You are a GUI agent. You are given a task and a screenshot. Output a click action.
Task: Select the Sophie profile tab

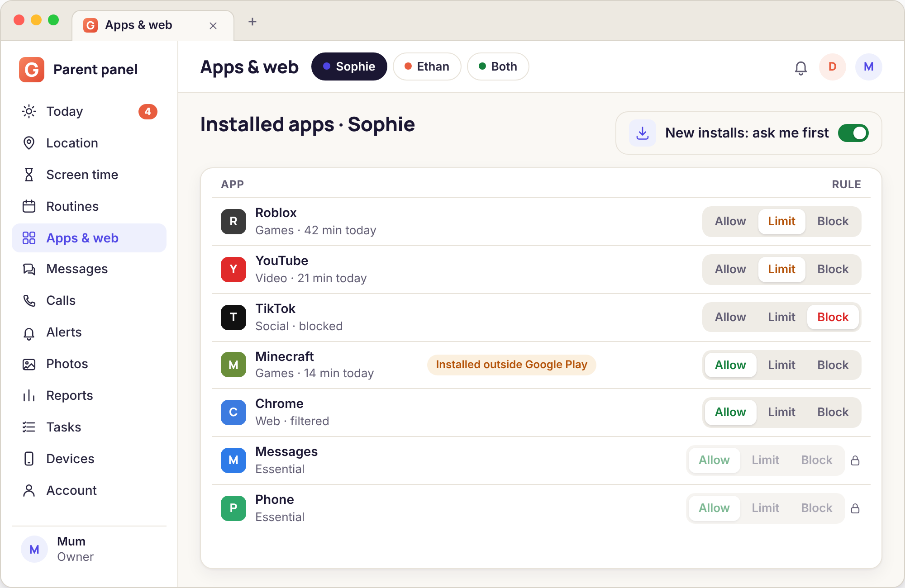(349, 66)
